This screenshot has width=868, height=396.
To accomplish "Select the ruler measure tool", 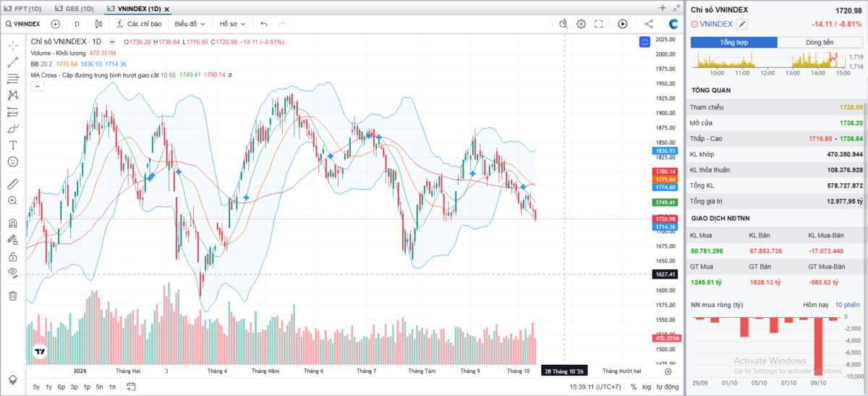I will coord(12,184).
